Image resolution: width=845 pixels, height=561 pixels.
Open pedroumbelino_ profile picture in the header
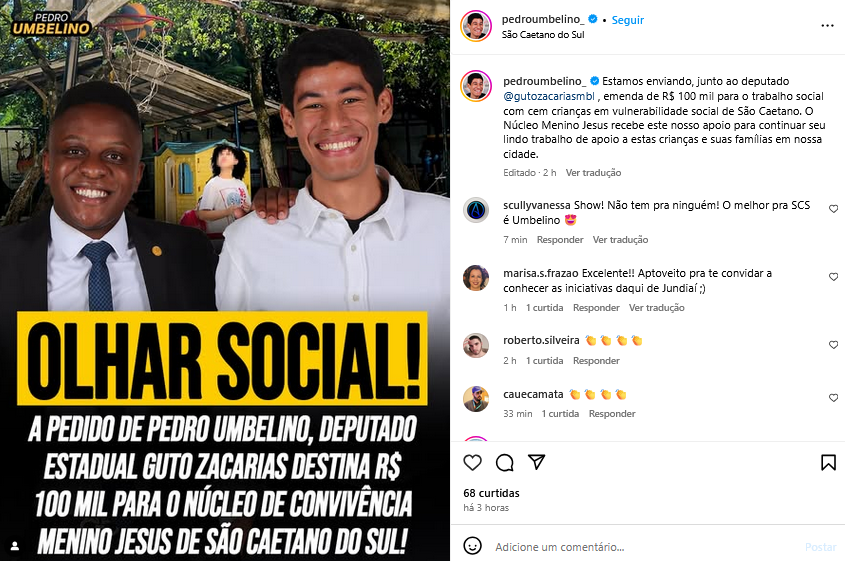click(476, 25)
